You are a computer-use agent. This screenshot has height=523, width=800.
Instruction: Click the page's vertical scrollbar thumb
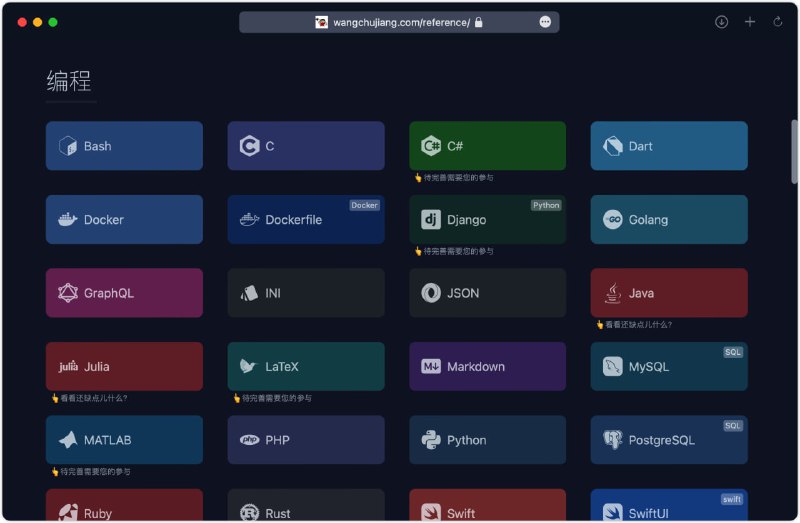[x=795, y=150]
